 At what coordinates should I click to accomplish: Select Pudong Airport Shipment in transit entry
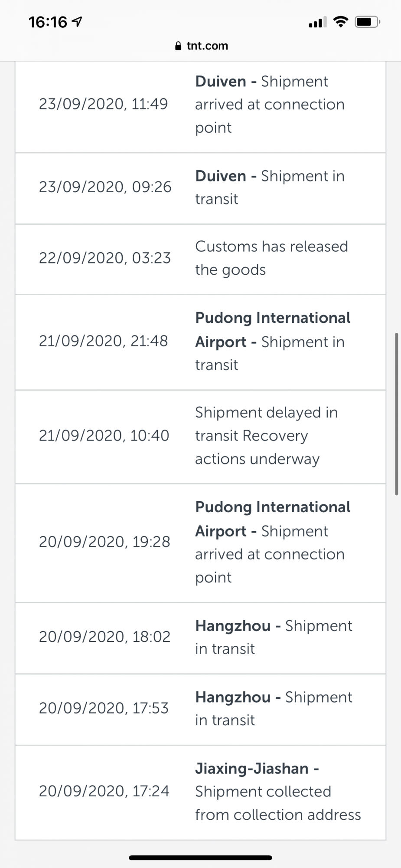pos(200,342)
